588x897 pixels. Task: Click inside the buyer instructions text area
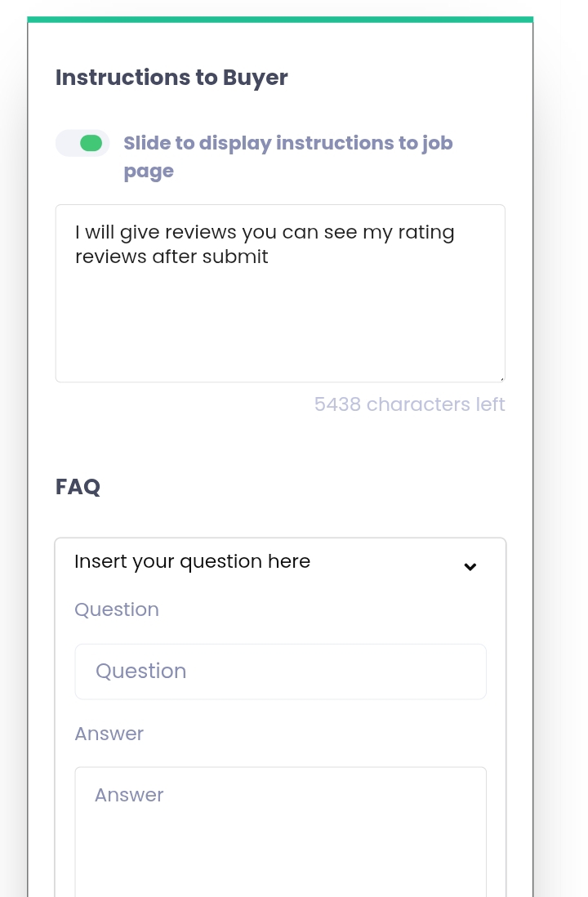coord(280,319)
